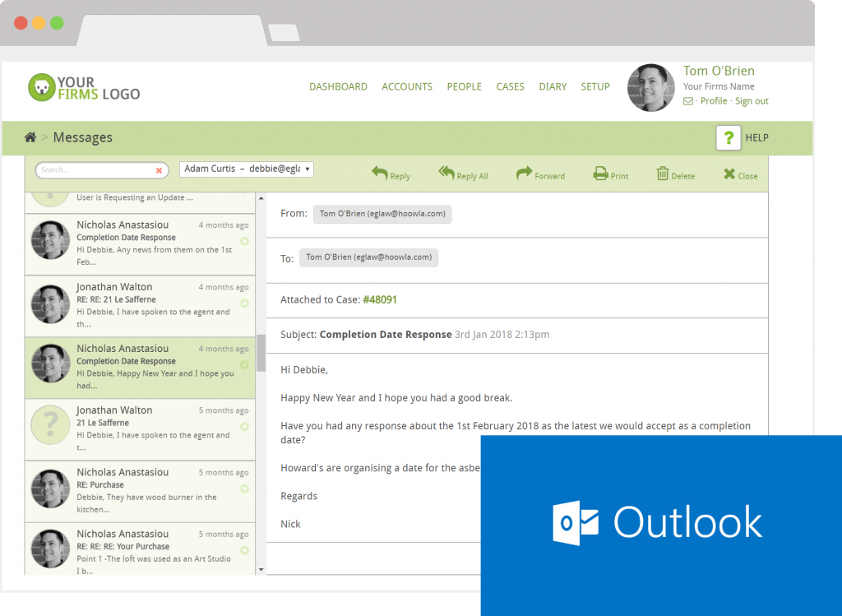Click the Reply All icon
The width and height of the screenshot is (842, 616).
point(446,173)
